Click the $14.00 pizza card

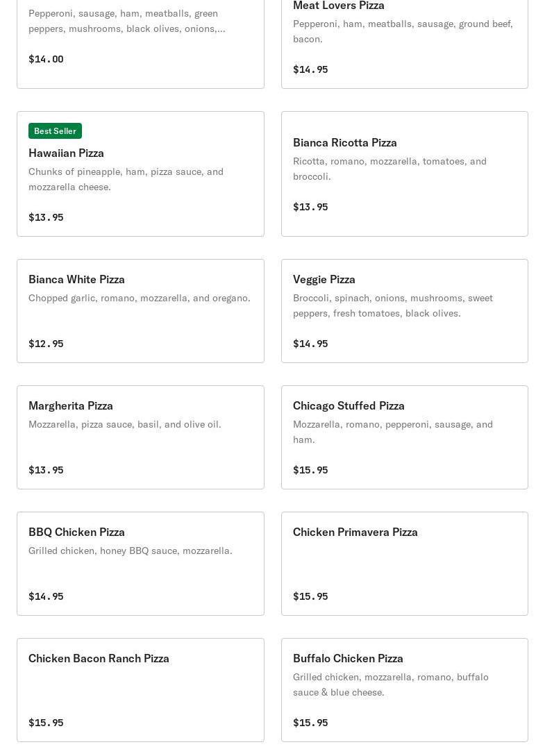point(140,42)
